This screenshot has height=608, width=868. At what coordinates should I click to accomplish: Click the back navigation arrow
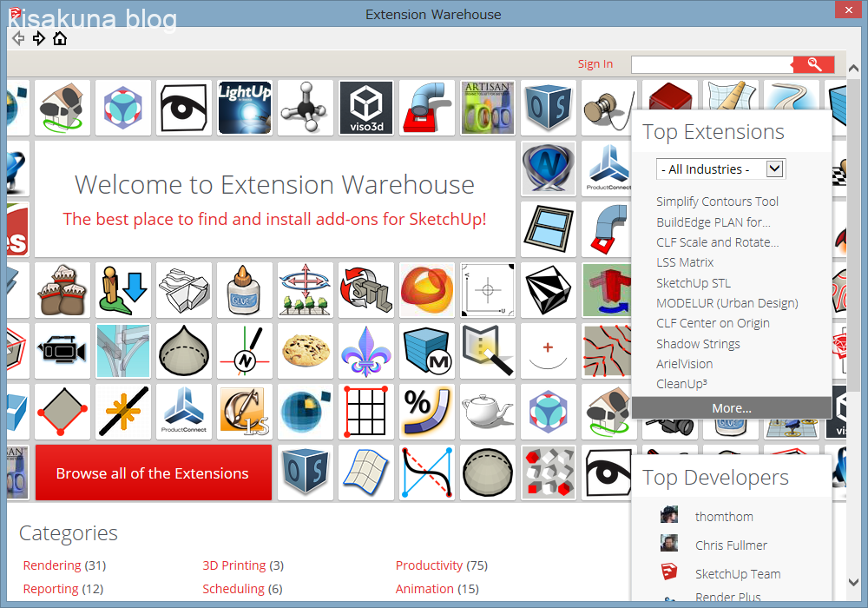(x=18, y=38)
